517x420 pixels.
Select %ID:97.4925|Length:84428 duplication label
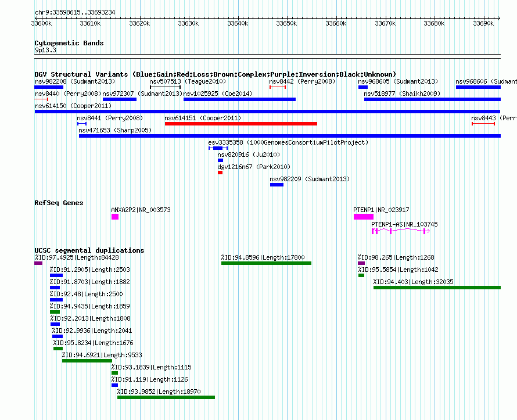coord(77,257)
